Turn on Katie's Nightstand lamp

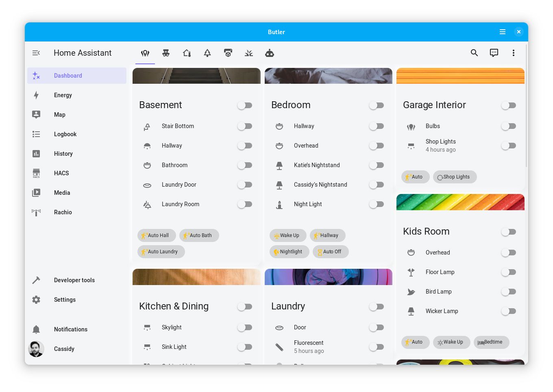click(376, 165)
